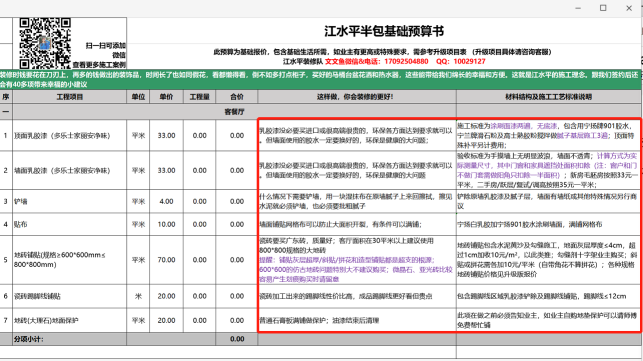Click the standards cell for 贴布 row

point(549,224)
